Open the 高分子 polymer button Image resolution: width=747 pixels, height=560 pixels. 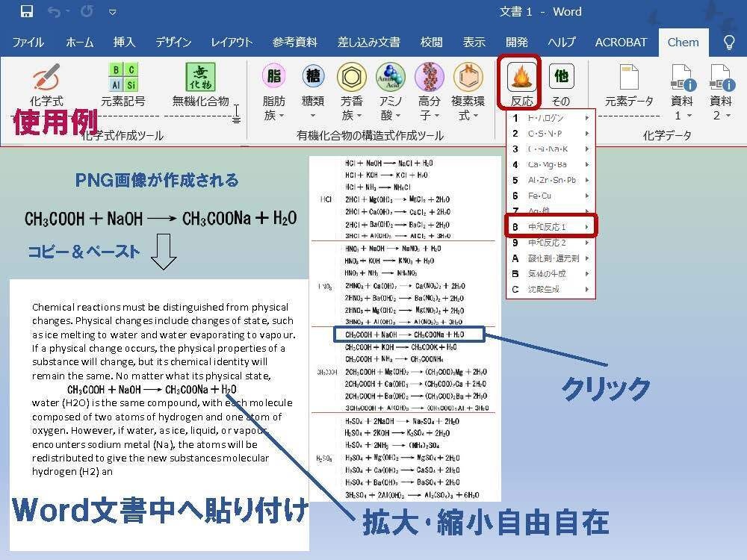[x=430, y=93]
